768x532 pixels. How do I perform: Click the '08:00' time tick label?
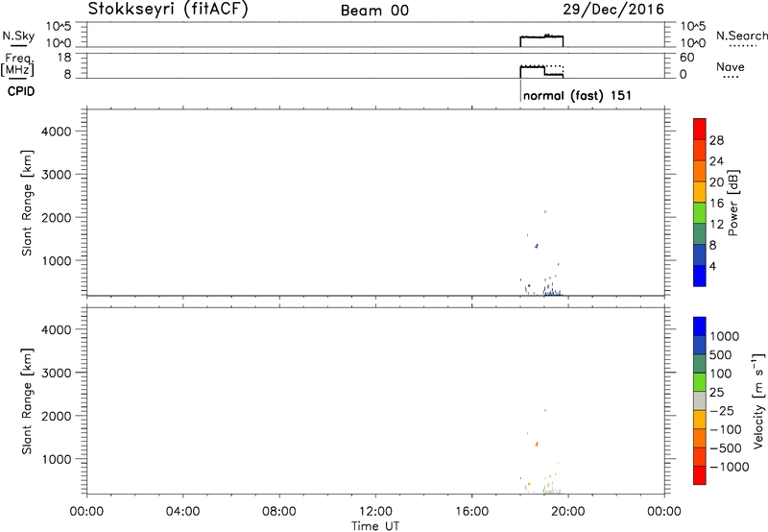[x=279, y=512]
